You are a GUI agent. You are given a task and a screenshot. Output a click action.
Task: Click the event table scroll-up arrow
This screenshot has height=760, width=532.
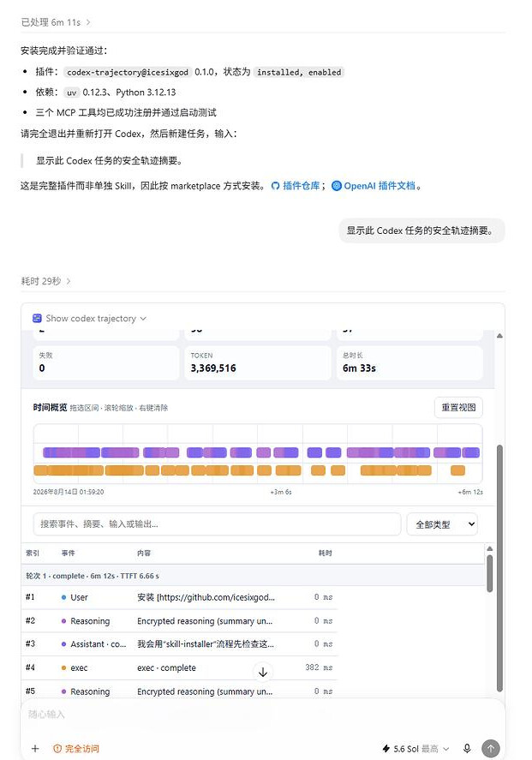pyautogui.click(x=490, y=548)
